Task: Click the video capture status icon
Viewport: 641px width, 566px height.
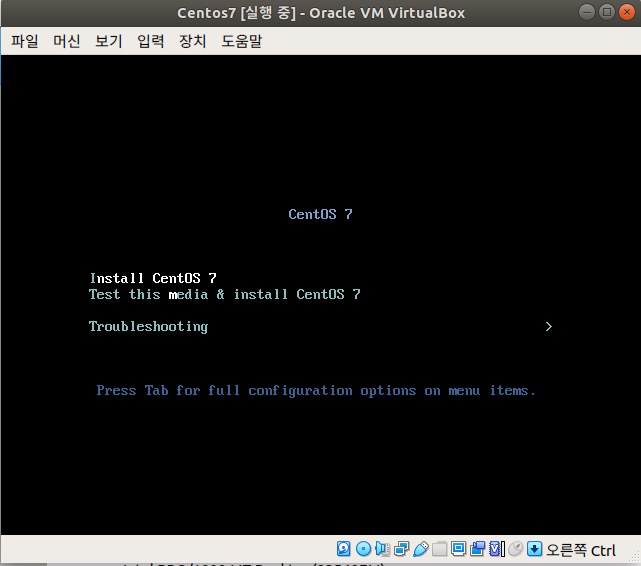Action: pyautogui.click(x=477, y=549)
